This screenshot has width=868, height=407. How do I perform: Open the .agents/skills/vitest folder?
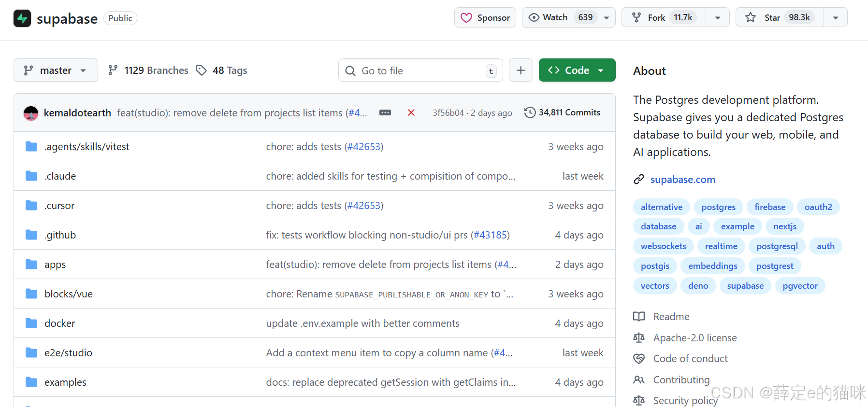tap(87, 147)
